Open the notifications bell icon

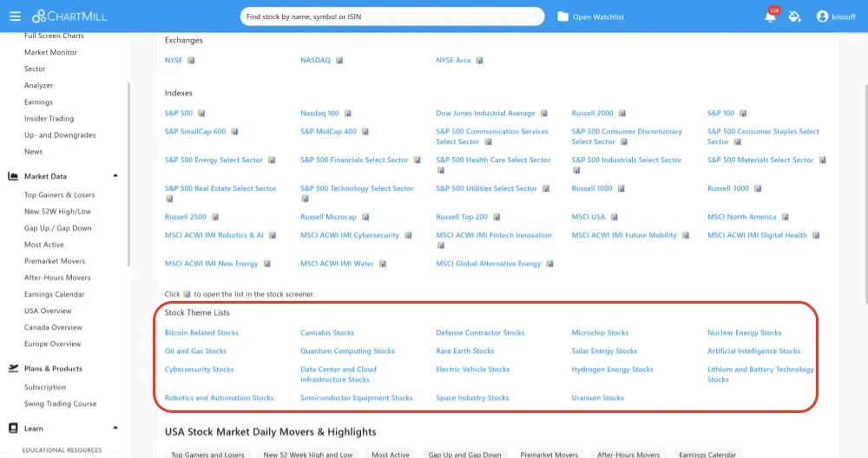pyautogui.click(x=770, y=16)
